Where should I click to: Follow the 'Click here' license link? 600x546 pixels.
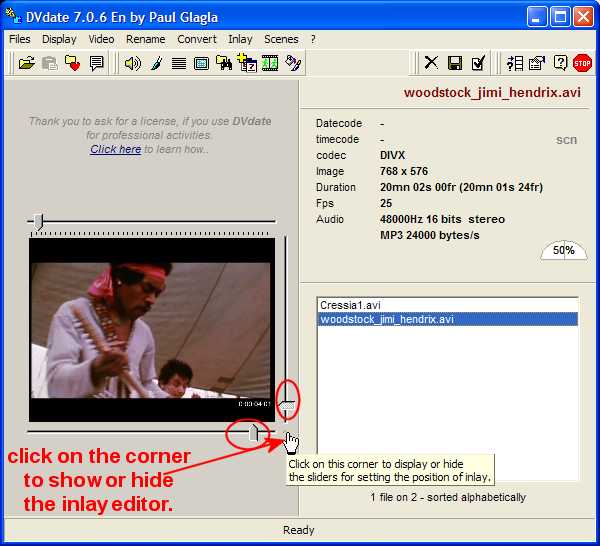(x=116, y=149)
